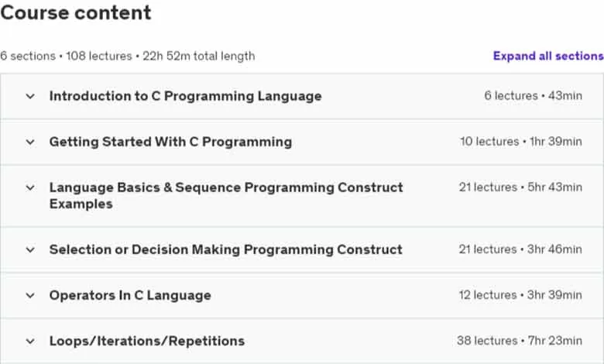Select Loops/Iterations/Repetitions section title

click(x=147, y=341)
